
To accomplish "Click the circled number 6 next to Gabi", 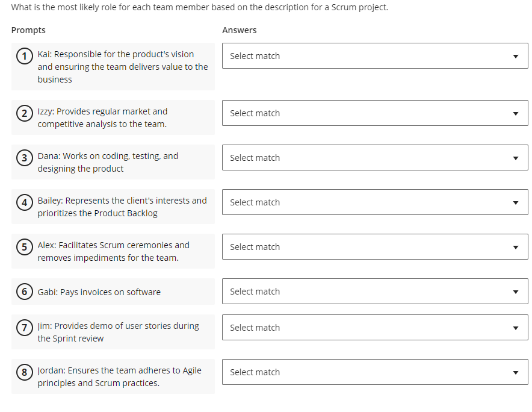I will [x=24, y=292].
